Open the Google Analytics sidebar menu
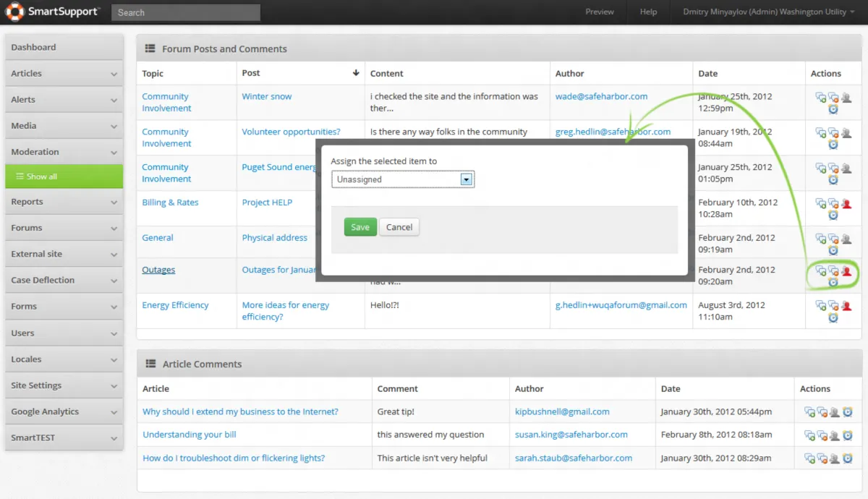The width and height of the screenshot is (868, 499). click(64, 411)
